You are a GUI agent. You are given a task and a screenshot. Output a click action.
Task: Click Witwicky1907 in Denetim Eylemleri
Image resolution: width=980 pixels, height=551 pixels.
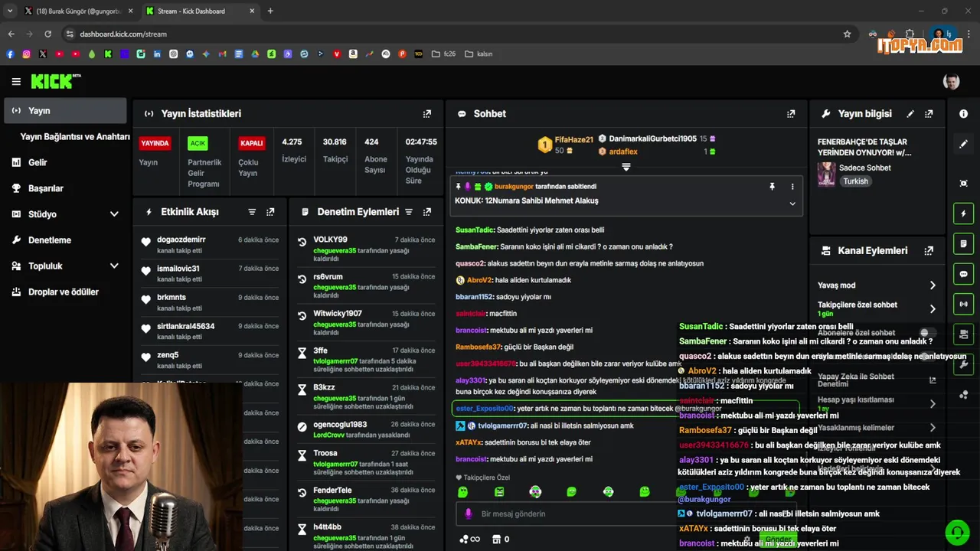(x=338, y=314)
